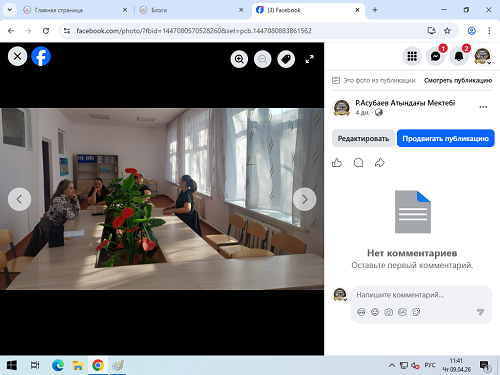Image resolution: width=500 pixels, height=375 pixels.
Task: Click Смотреть публикацию link
Action: (x=458, y=80)
